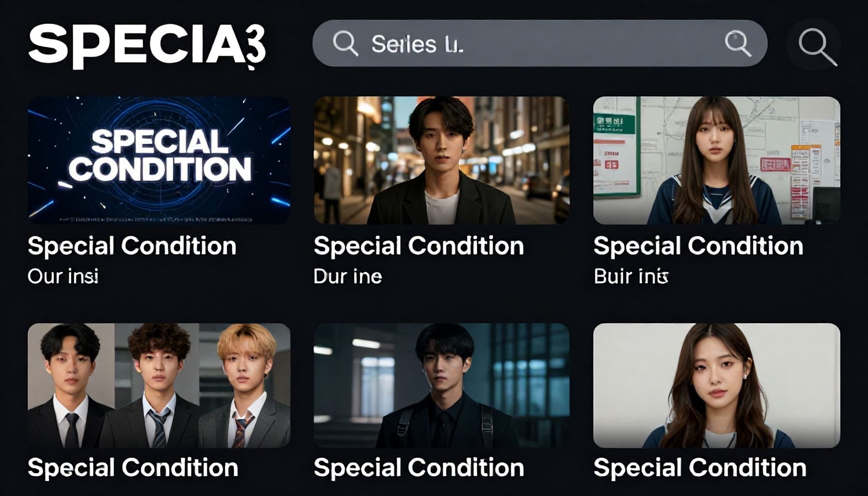Viewport: 868px width, 496px height.
Task: Select thumbnail of woman against white wall
Action: click(x=716, y=385)
